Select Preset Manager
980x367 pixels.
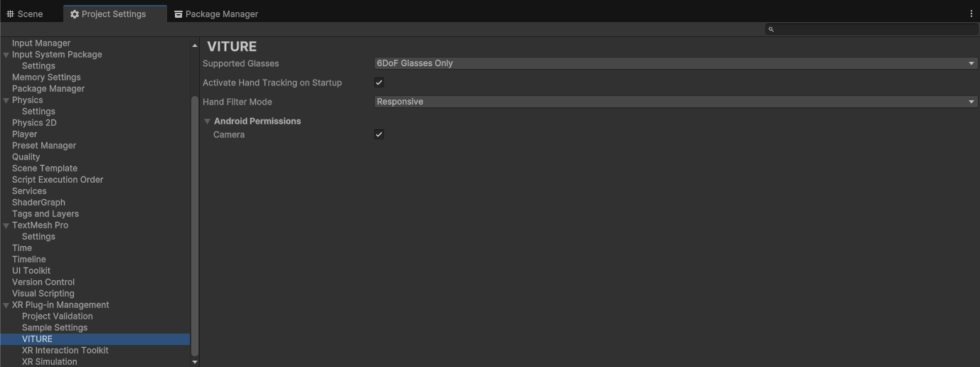pos(44,146)
